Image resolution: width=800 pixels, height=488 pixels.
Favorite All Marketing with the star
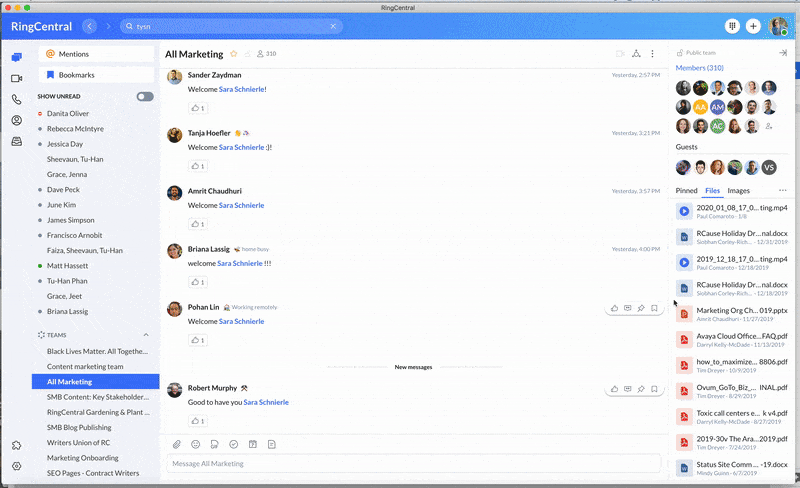[x=234, y=53]
